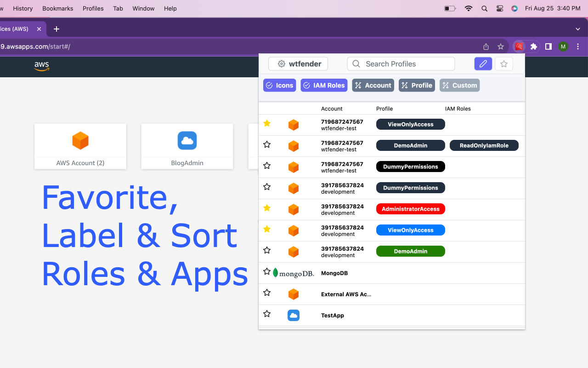Open the BlogAdmin application tile
Viewport: 588px width, 368px height.
pyautogui.click(x=187, y=146)
